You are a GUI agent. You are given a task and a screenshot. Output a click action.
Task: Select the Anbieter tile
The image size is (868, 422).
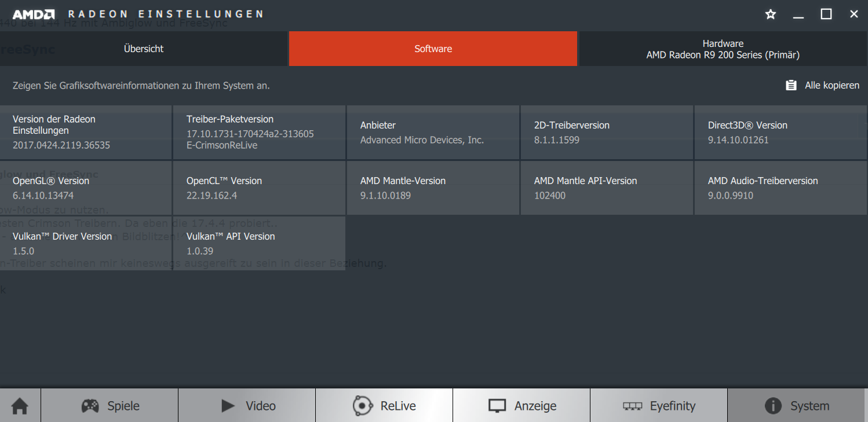coord(433,132)
